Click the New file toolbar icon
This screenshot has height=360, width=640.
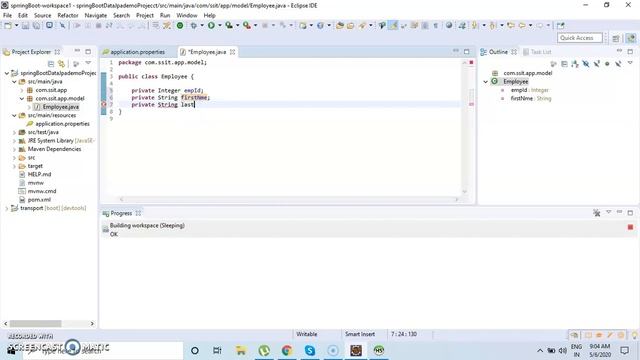point(8,25)
